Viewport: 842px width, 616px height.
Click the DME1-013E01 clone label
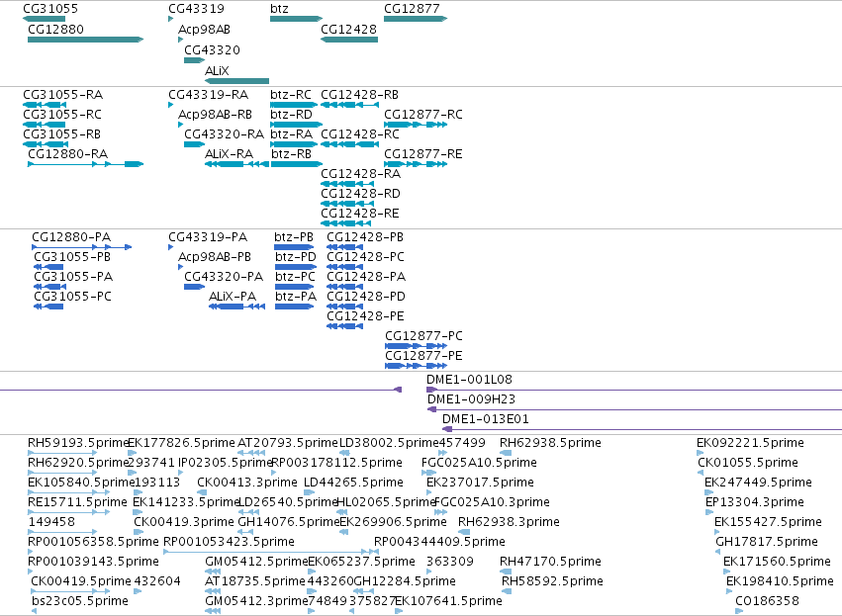(x=486, y=419)
